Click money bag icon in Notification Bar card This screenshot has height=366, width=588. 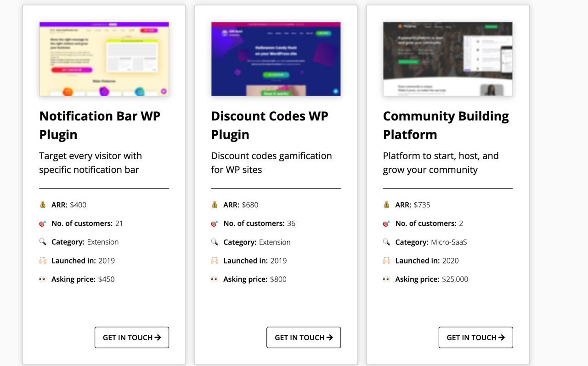coord(43,205)
